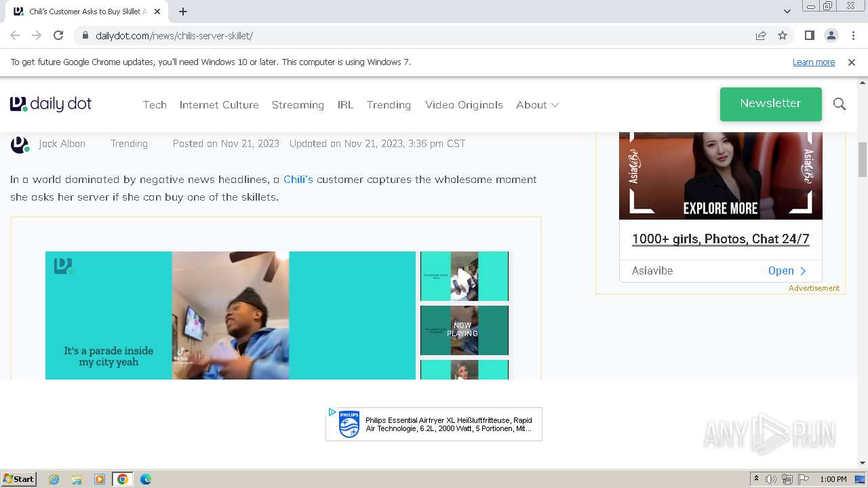Play the main article video
Viewport: 868px width, 488px height.
point(231,315)
